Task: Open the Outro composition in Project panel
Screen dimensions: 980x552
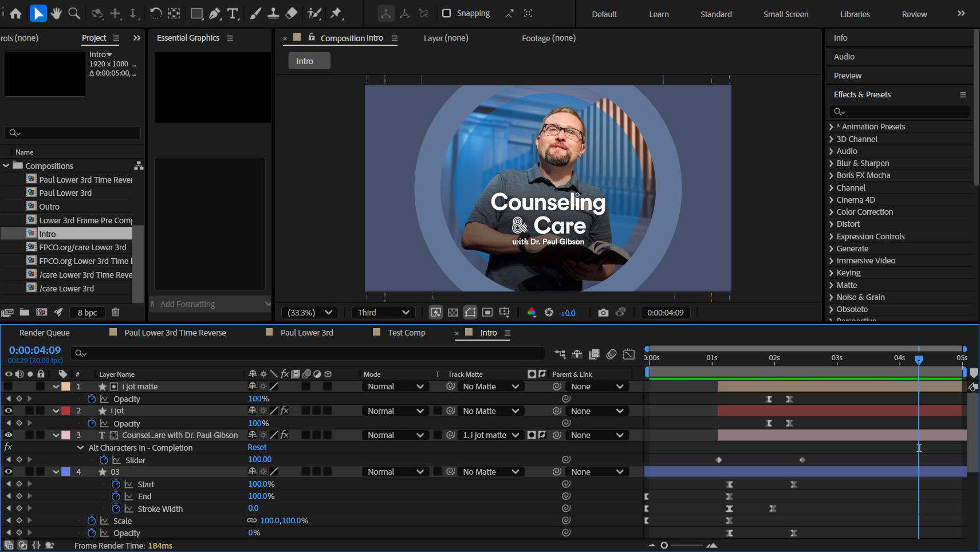Action: (49, 207)
